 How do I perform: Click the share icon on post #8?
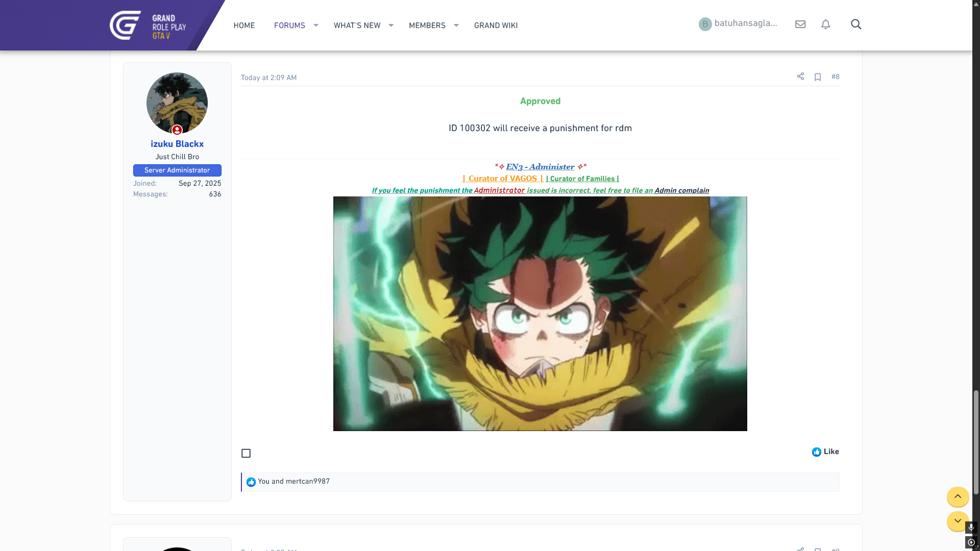click(x=800, y=77)
